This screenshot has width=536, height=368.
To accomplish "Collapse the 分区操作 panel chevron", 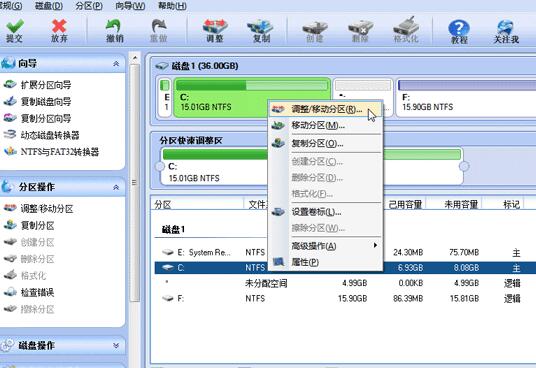I will pos(116,187).
